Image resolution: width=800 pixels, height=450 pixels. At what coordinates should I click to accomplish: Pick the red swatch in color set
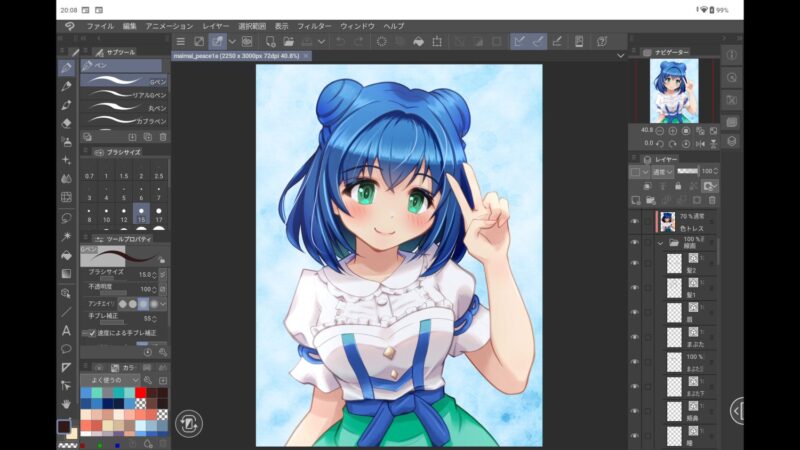(138, 393)
